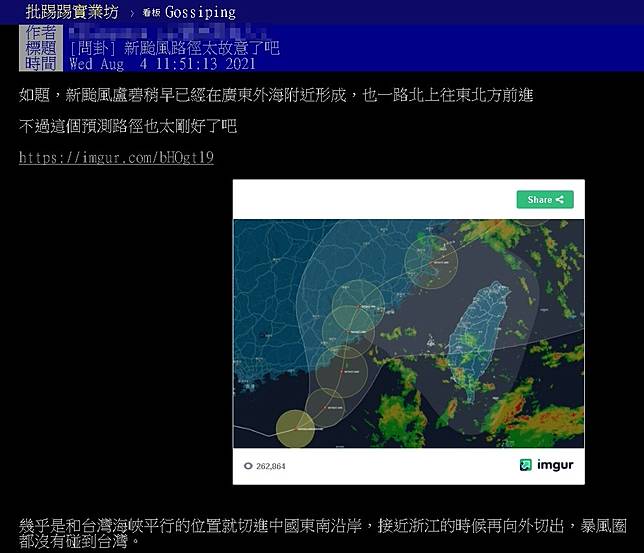
Task: Click the blurred author name field
Action: (x=168, y=32)
